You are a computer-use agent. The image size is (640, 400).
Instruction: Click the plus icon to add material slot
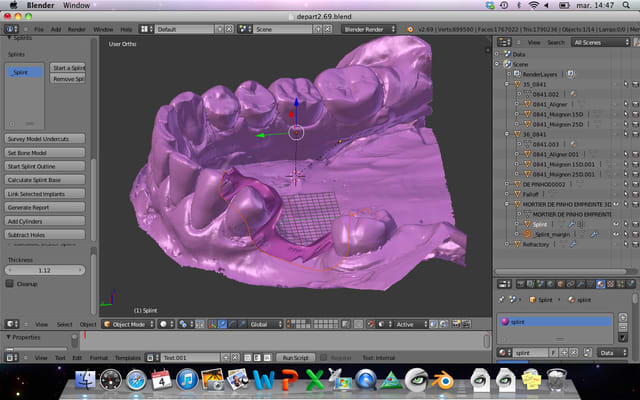[x=623, y=318]
